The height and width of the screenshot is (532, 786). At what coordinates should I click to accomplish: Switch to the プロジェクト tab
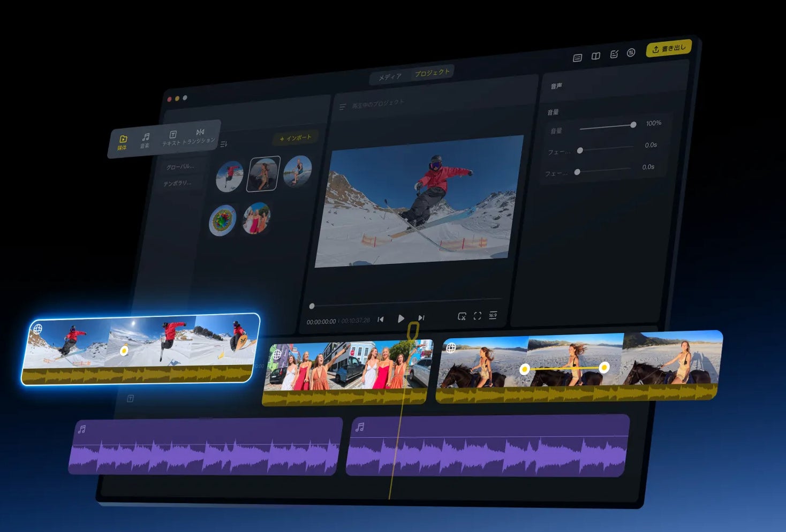coord(432,72)
